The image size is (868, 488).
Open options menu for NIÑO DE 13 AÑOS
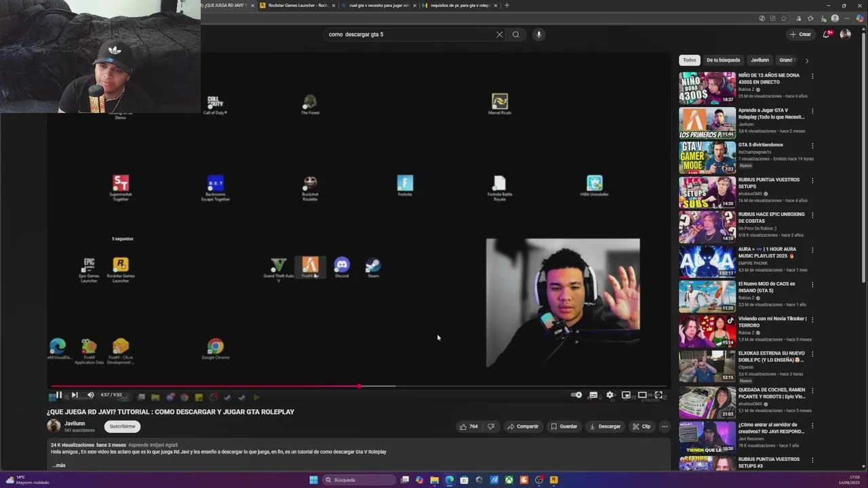point(812,76)
